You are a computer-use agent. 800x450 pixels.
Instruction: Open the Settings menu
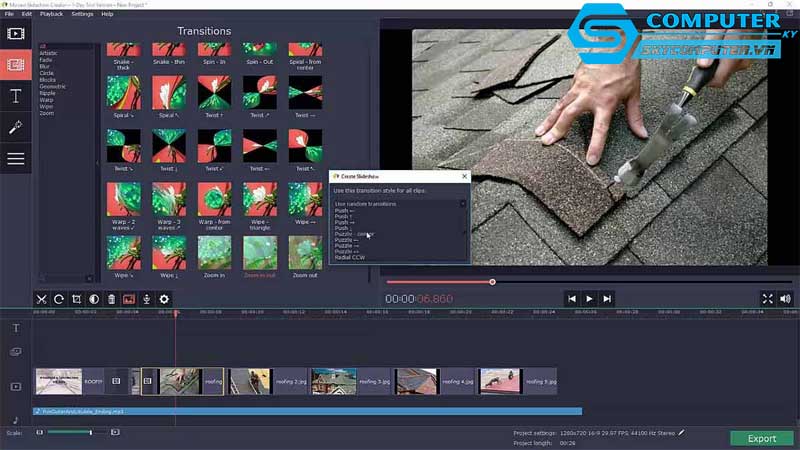[x=82, y=14]
